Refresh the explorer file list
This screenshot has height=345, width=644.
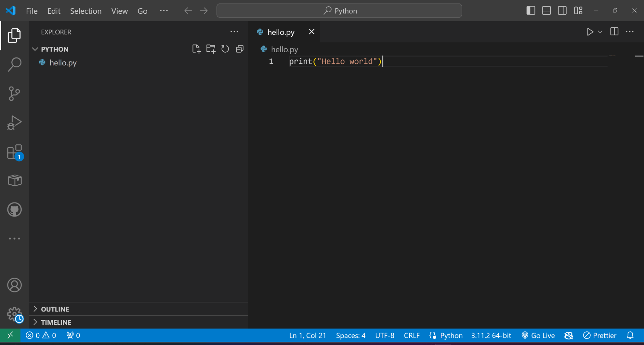(225, 49)
